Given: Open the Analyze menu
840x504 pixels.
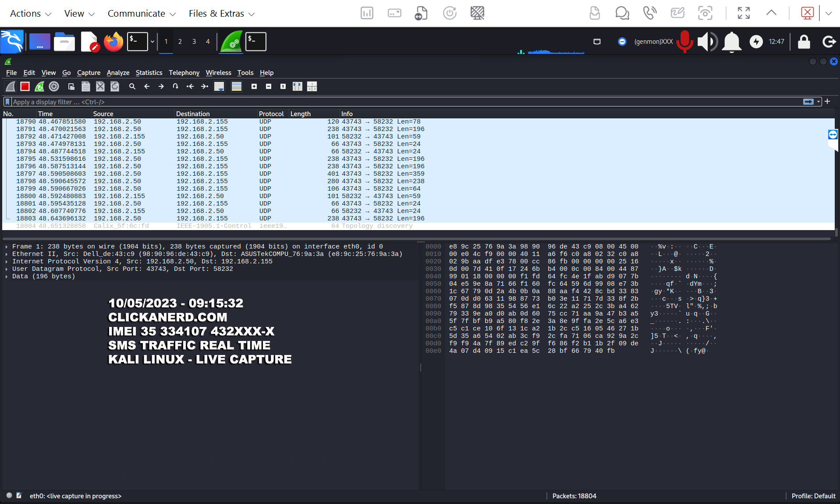Looking at the screenshot, I should click(x=118, y=73).
